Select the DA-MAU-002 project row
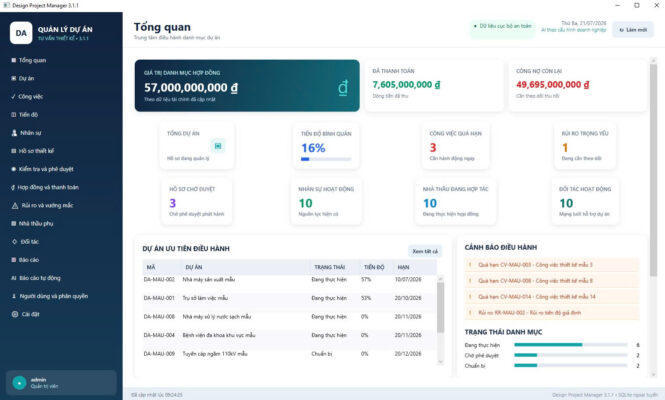 [x=290, y=280]
